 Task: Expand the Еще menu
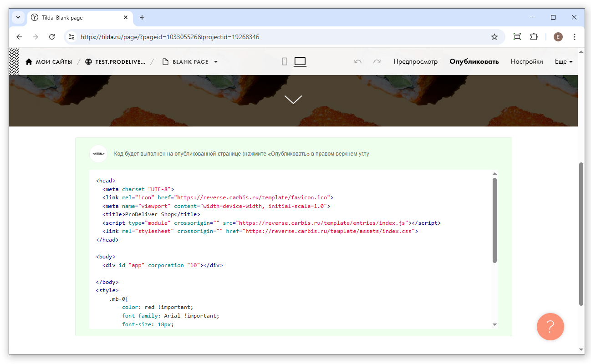click(563, 61)
